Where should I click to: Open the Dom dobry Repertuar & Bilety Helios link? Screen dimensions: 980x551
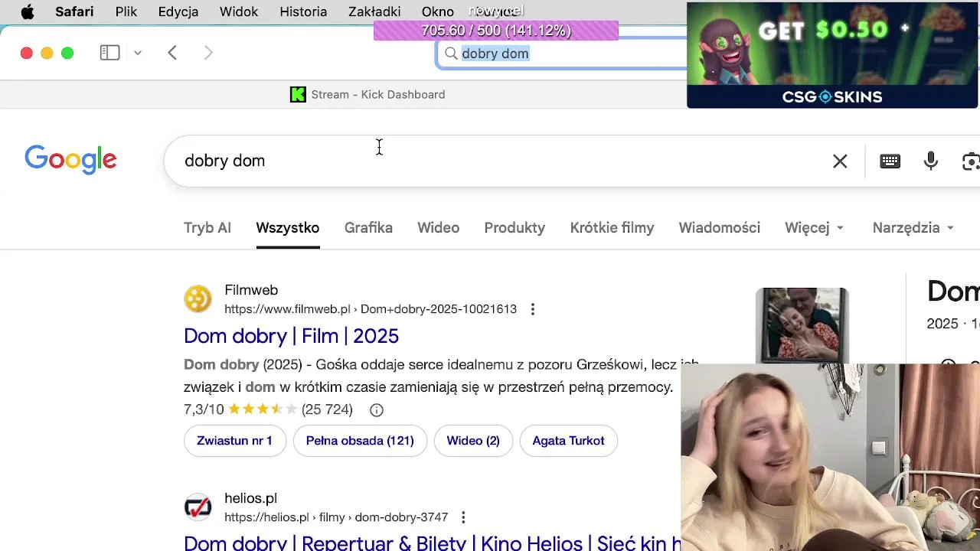[x=433, y=543]
